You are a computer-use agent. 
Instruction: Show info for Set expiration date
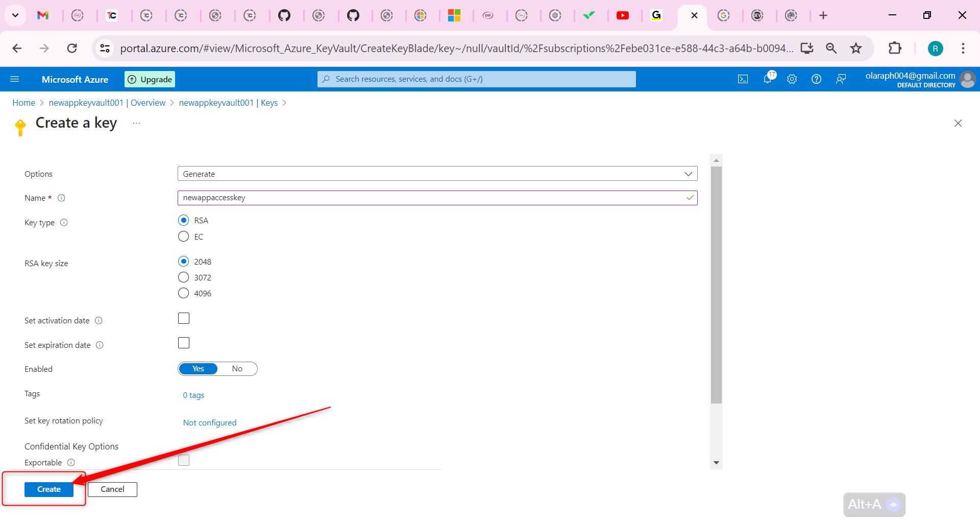click(100, 345)
